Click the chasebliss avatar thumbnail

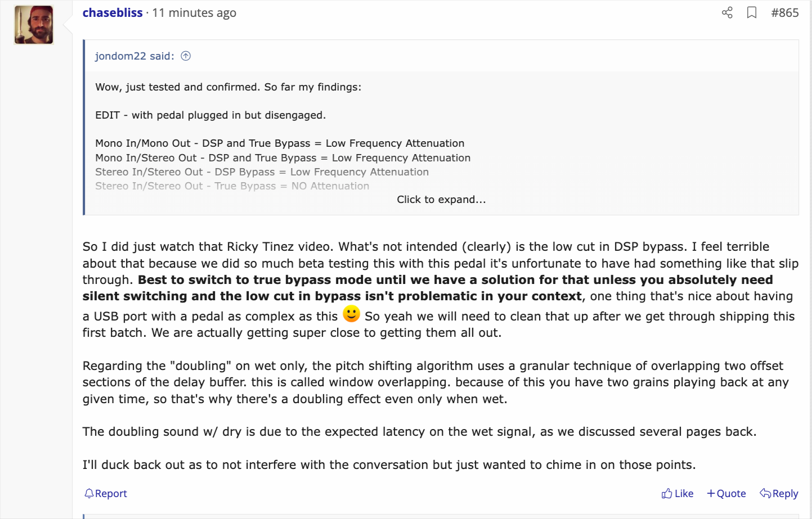coord(34,25)
